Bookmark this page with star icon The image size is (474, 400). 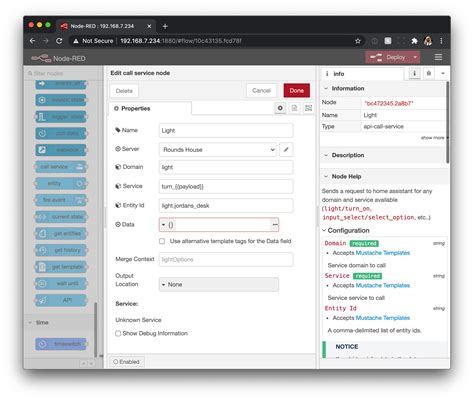[x=358, y=41]
